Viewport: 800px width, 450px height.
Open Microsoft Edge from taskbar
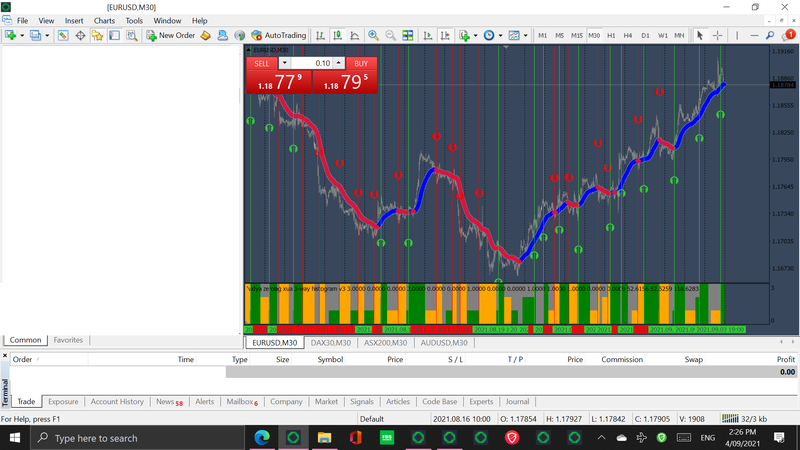pyautogui.click(x=262, y=438)
